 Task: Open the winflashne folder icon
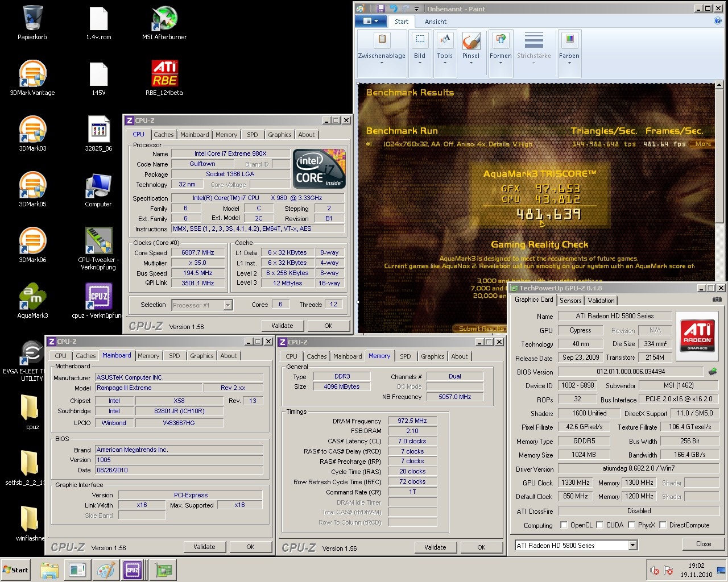pos(30,519)
